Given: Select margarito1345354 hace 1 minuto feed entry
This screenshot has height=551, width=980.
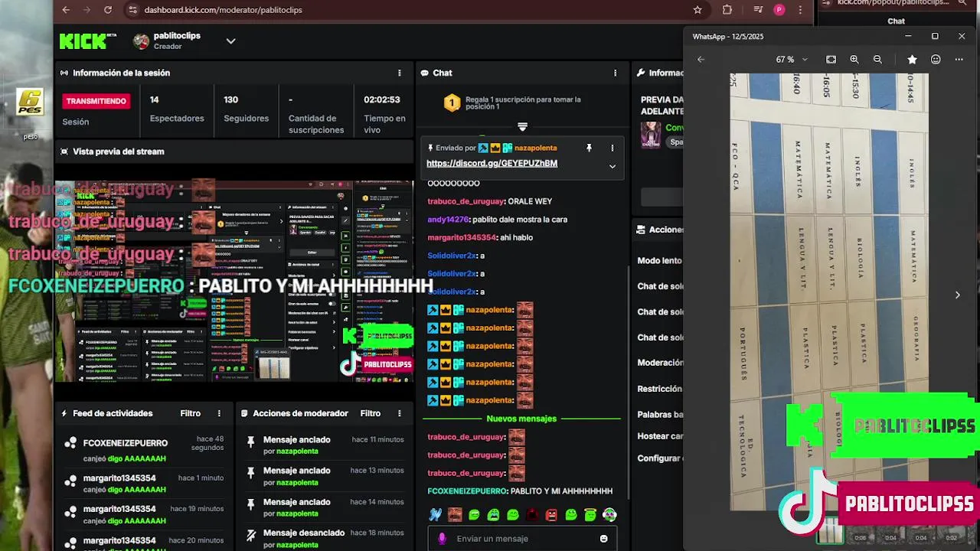Looking at the screenshot, I should [x=144, y=484].
